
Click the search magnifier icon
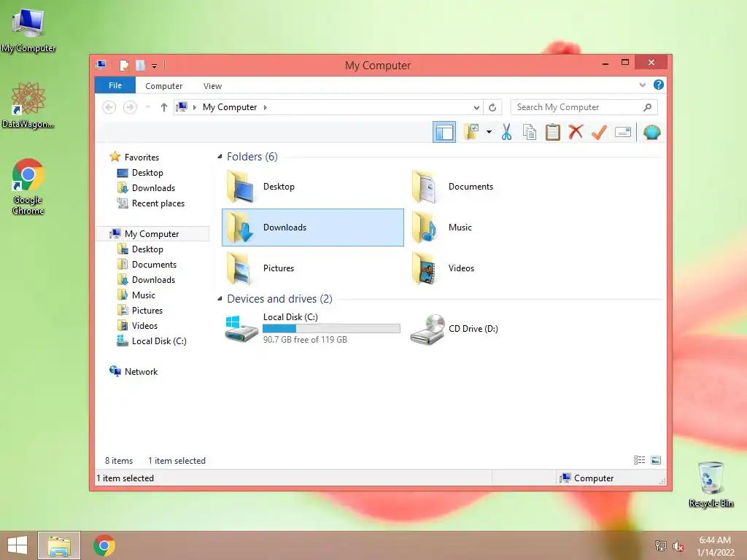[648, 107]
